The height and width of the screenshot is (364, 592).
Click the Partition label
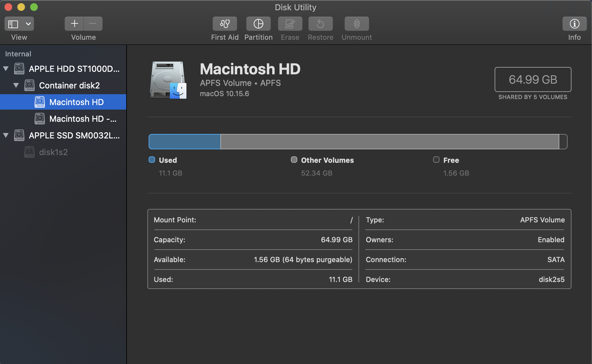coord(259,37)
